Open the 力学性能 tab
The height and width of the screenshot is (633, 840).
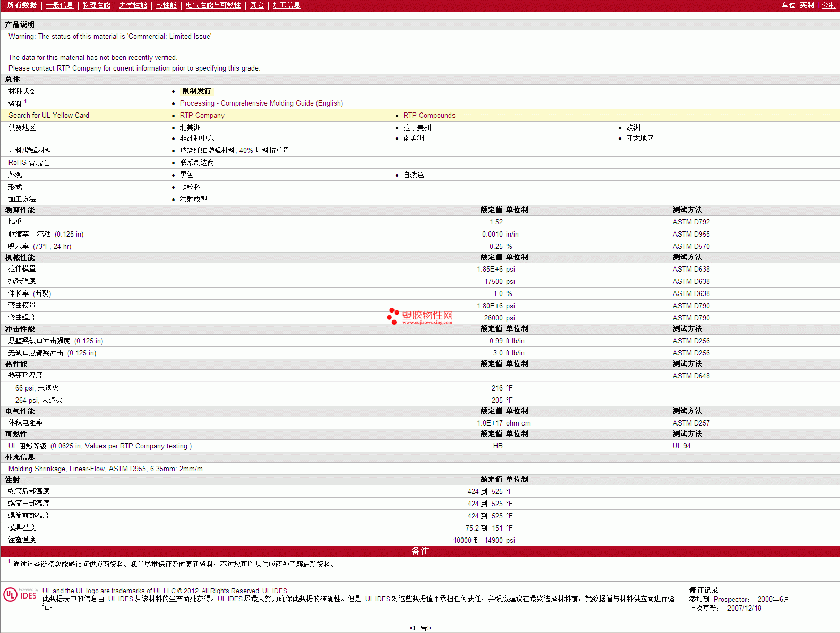point(133,5)
